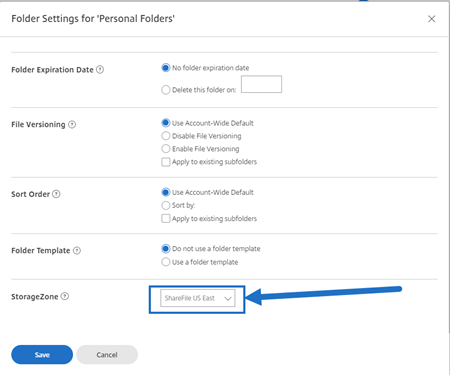Select Do not use a folder template
Screen dimensions: 450x375
[166, 249]
